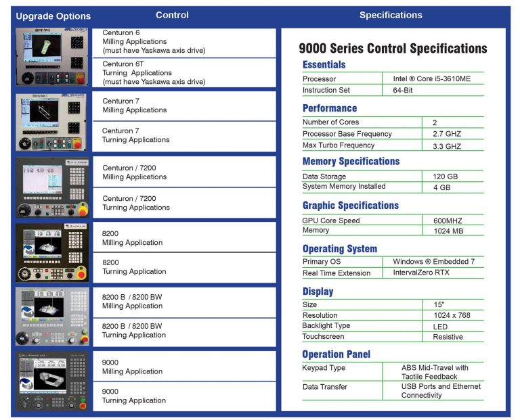The width and height of the screenshot is (520, 420).
Task: Click the Data Transfer row label
Action: (325, 387)
